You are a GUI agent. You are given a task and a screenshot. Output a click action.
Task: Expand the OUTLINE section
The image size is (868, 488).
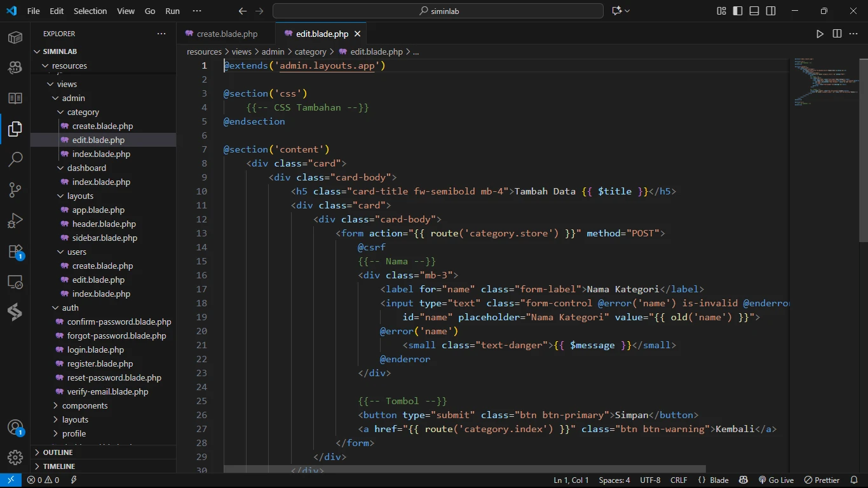58,452
